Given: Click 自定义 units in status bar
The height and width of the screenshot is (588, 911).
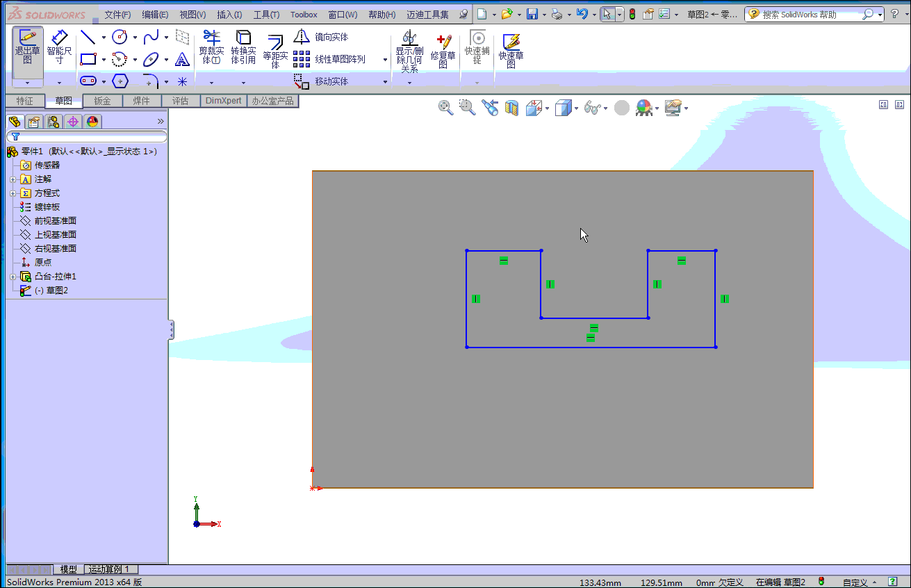Looking at the screenshot, I should [x=855, y=582].
